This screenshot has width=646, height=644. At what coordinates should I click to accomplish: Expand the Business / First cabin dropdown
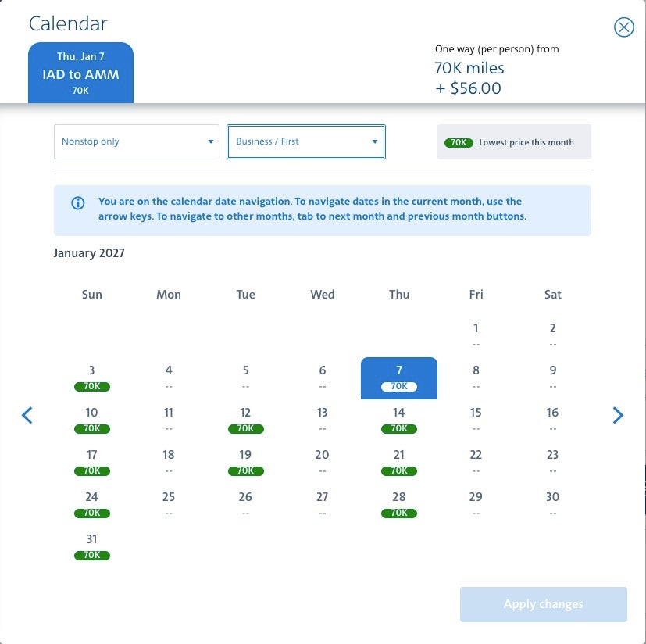point(306,142)
